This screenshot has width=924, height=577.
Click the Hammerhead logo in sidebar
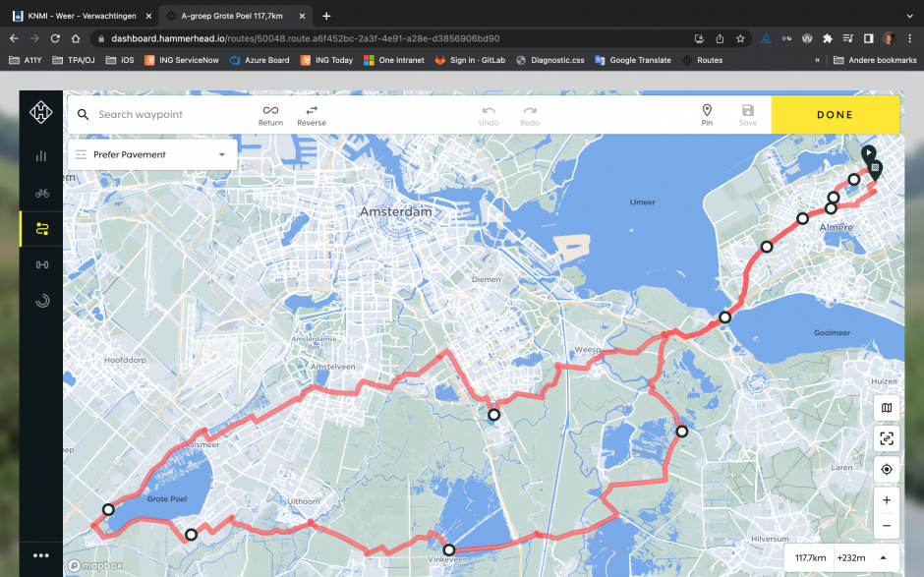(x=41, y=114)
